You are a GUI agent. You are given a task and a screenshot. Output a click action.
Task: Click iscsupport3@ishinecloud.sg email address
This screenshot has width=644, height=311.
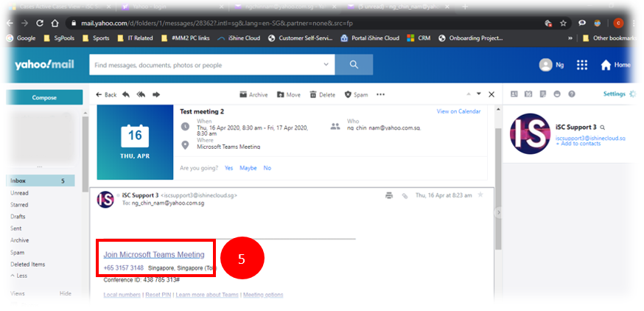pyautogui.click(x=591, y=139)
